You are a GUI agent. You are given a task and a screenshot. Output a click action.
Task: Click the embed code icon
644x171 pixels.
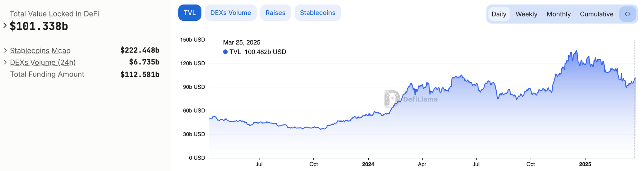point(628,14)
